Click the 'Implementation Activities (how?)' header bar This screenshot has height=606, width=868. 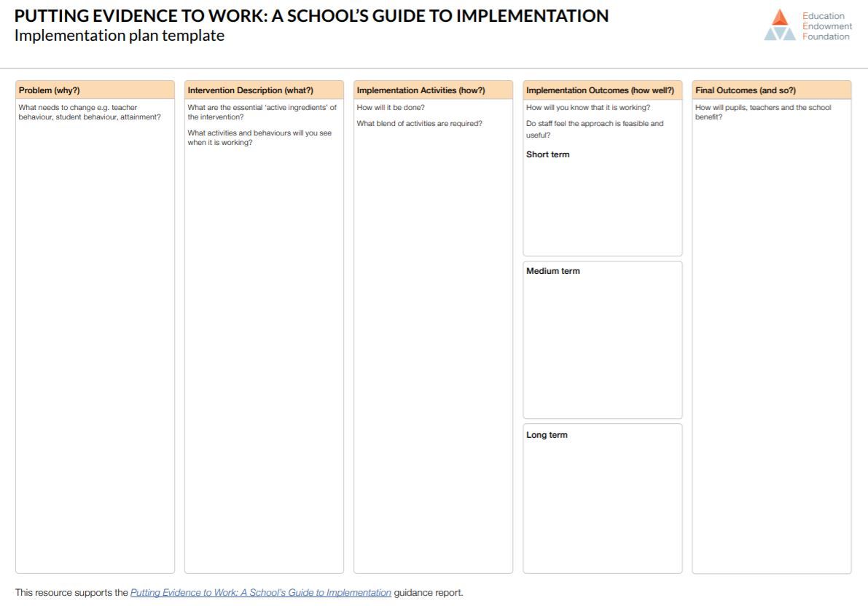pyautogui.click(x=433, y=90)
